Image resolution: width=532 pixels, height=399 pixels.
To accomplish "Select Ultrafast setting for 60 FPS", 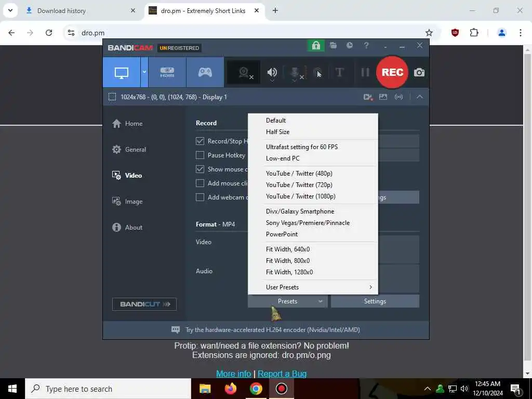I will pos(313,147).
